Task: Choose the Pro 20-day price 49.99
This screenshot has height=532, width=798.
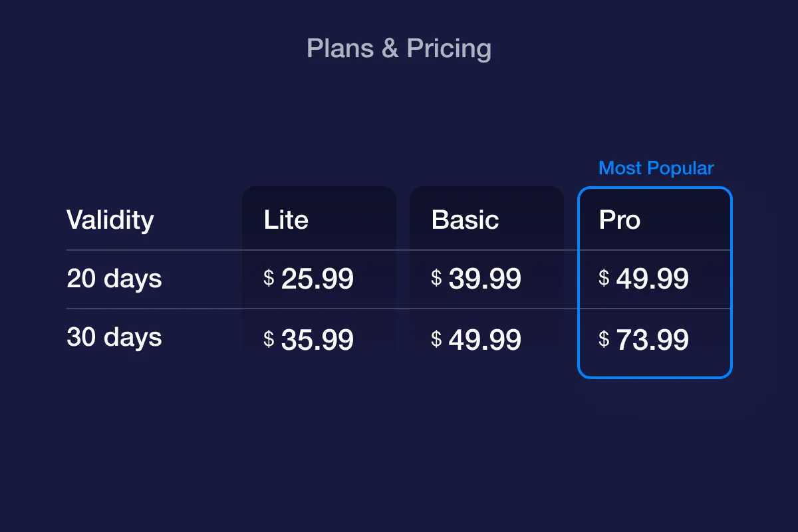Action: pyautogui.click(x=652, y=279)
